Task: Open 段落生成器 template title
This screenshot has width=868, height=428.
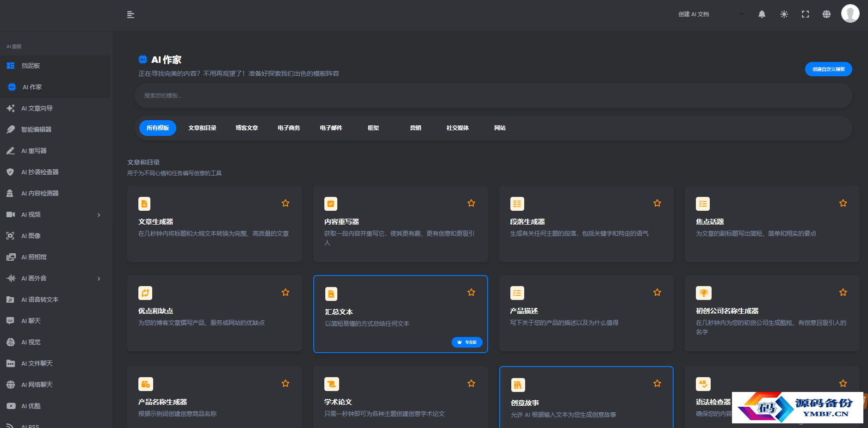Action: pos(527,222)
